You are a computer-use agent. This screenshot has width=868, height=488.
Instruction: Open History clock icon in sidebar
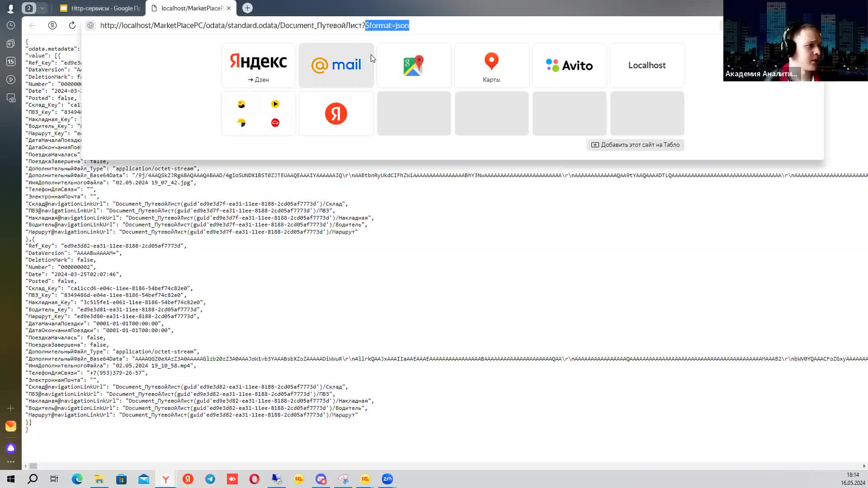click(x=11, y=25)
